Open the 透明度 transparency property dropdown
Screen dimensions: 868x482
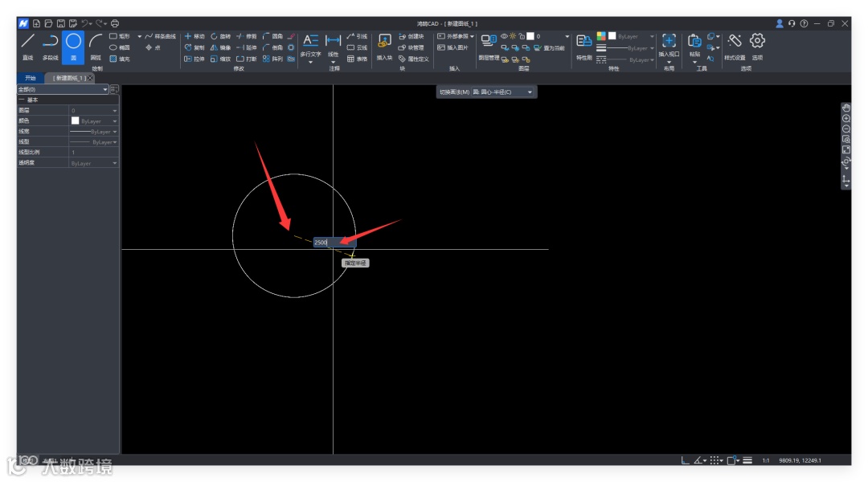[x=93, y=163]
